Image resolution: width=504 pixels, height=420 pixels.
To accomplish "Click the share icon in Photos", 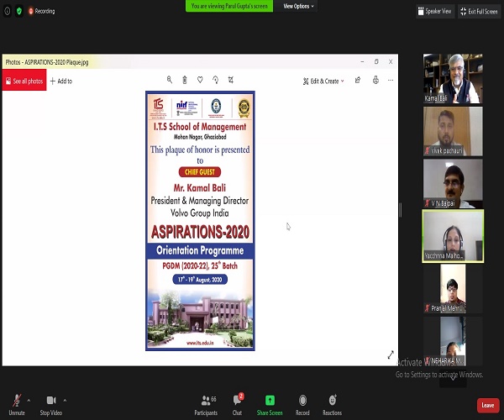I will [358, 80].
